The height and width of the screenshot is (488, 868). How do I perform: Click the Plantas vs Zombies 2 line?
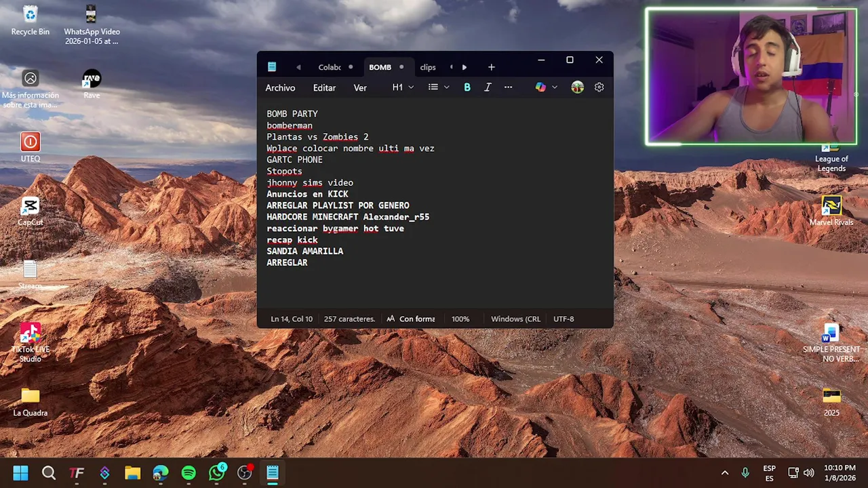click(x=317, y=137)
